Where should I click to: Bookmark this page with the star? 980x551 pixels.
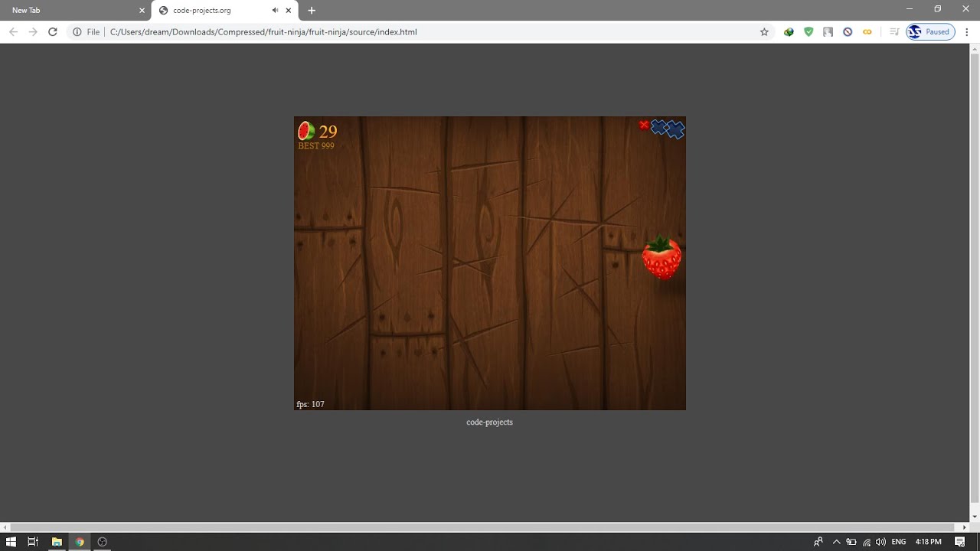coord(764,32)
